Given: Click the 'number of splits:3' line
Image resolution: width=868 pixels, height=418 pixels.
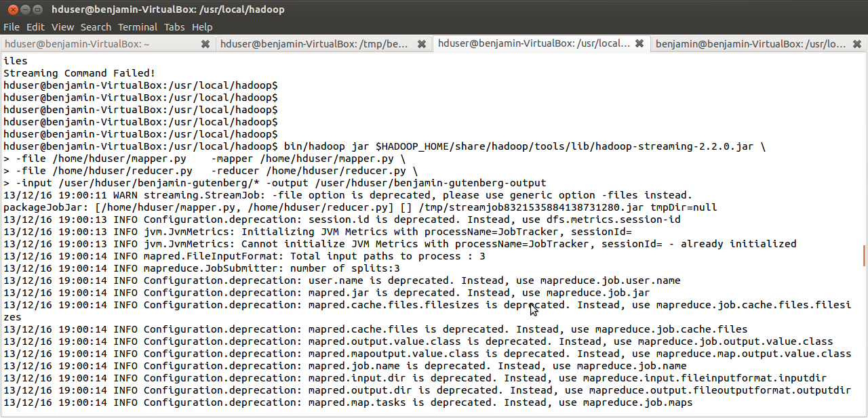Looking at the screenshot, I should [201, 268].
